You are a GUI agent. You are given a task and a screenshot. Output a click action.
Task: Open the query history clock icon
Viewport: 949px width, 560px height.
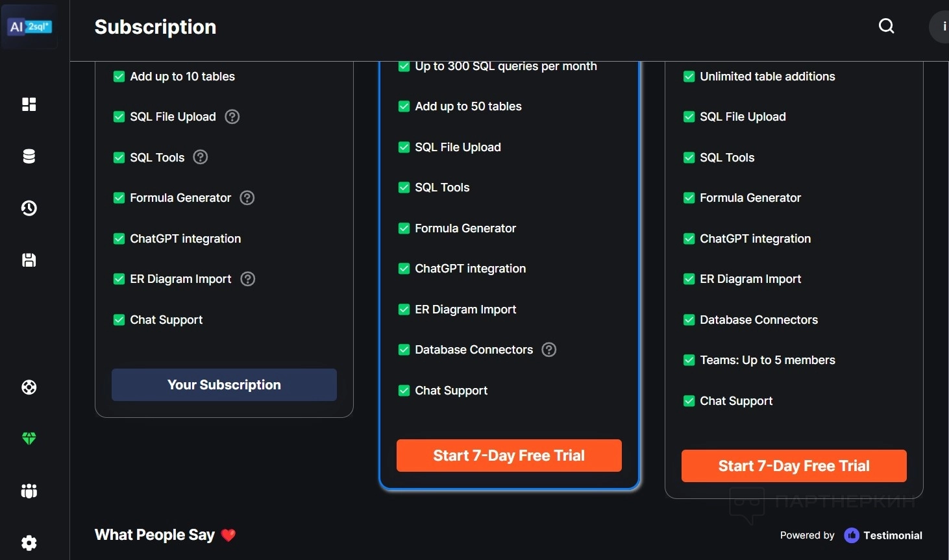[x=29, y=208]
